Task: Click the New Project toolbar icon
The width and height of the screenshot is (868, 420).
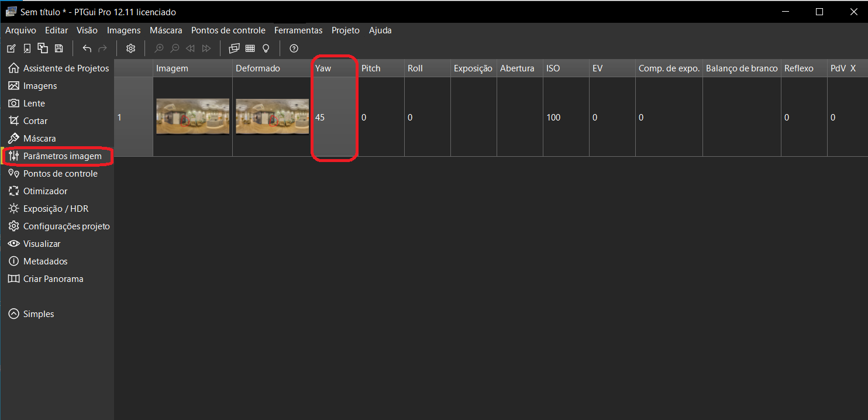Action: (x=11, y=49)
